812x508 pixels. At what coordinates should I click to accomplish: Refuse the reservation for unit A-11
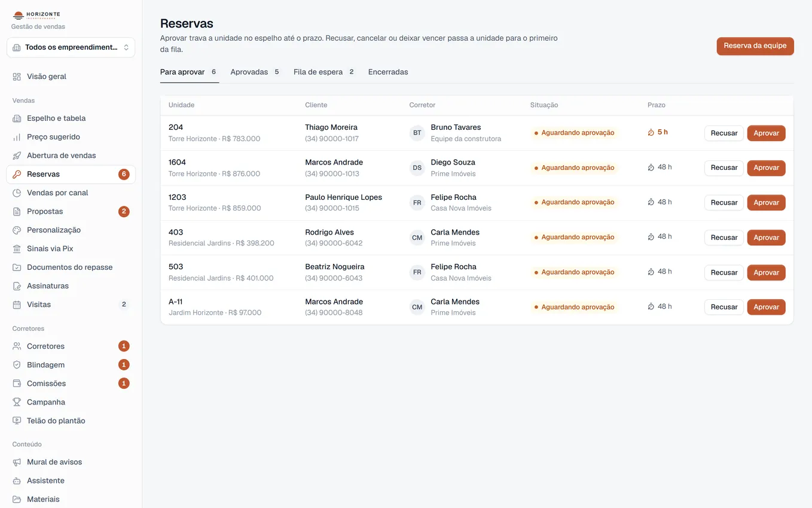tap(724, 307)
